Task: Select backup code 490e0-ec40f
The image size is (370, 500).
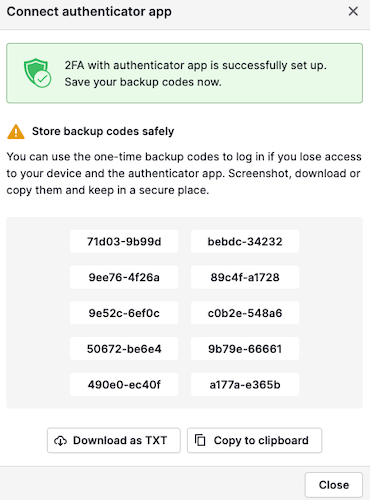Action: [124, 385]
